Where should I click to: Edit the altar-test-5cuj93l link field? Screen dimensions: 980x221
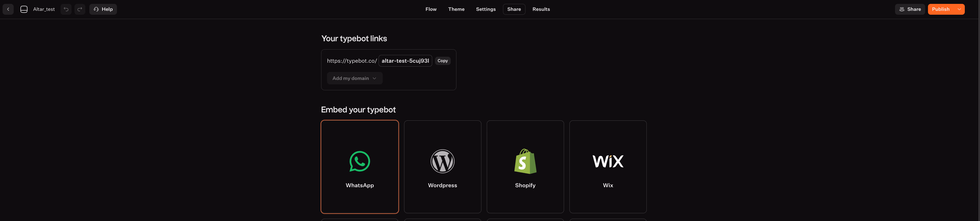click(405, 61)
